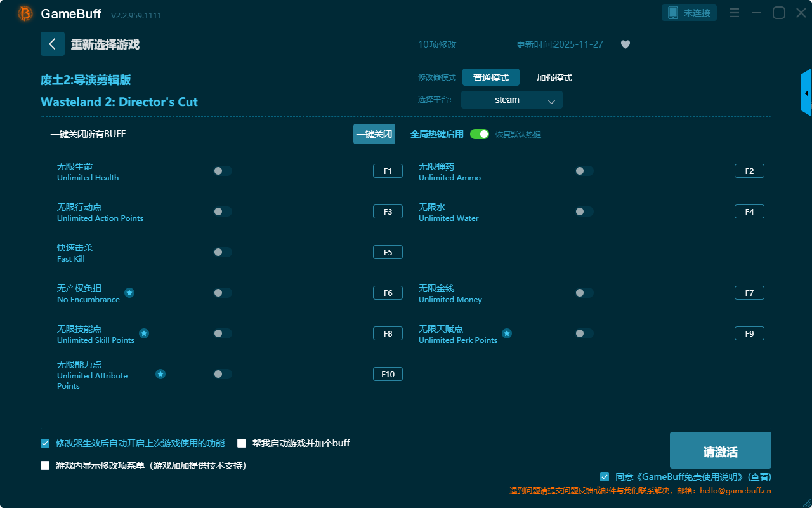Click the heart favorite icon

click(x=625, y=44)
